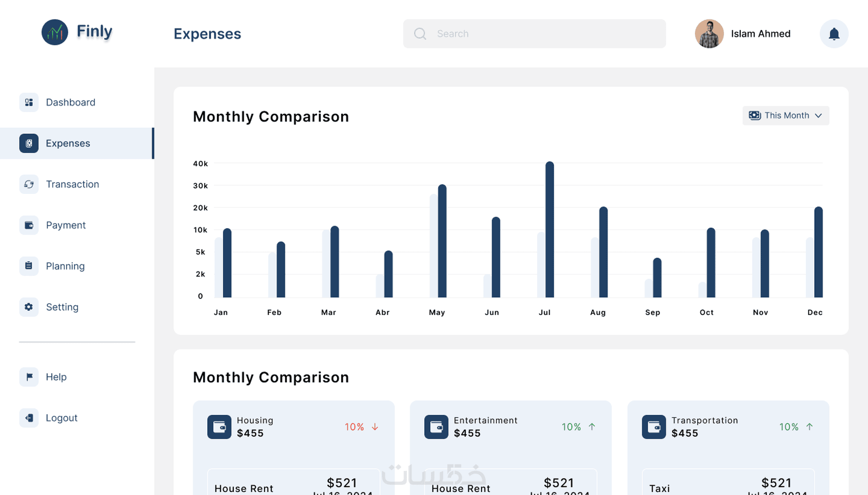
Task: Click the Dashboard grid icon
Action: 29,102
